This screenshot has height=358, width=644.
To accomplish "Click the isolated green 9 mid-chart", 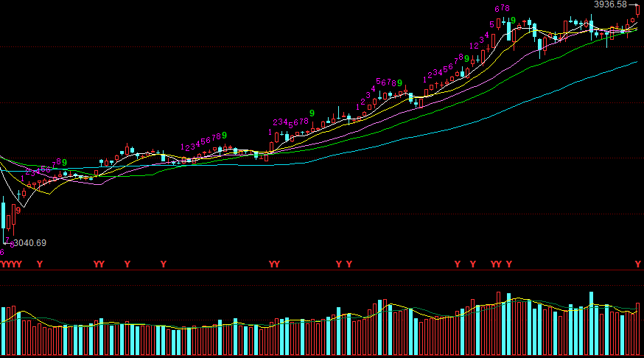I will pos(312,113).
